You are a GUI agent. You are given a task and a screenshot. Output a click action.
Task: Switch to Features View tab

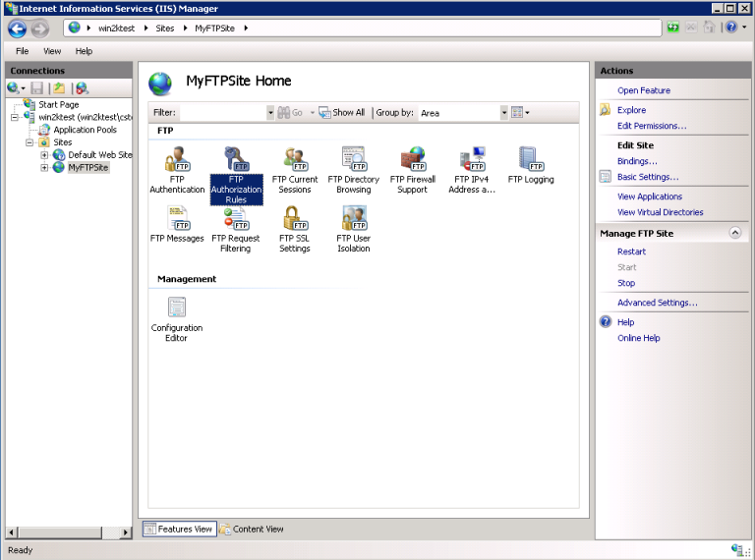(179, 529)
